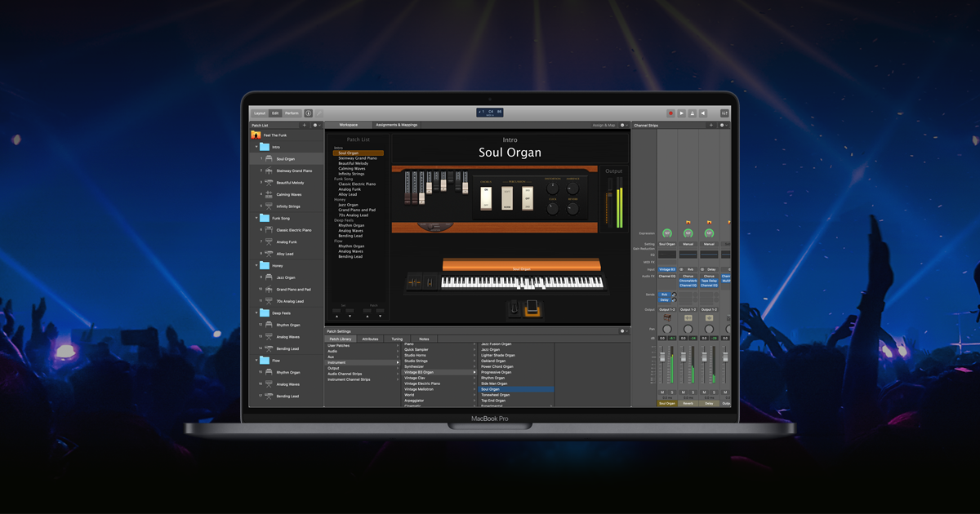The width and height of the screenshot is (980, 514).
Task: Click the record button in the top toolbar
Action: pyautogui.click(x=671, y=113)
